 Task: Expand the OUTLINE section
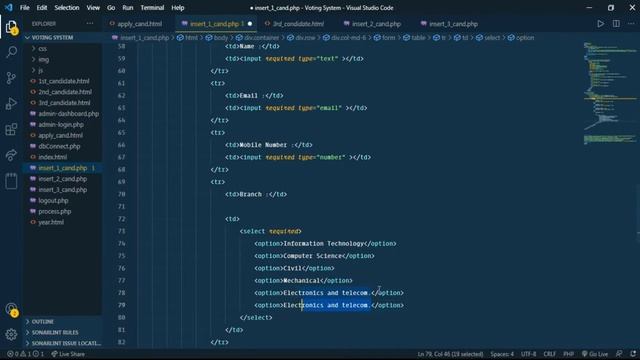pyautogui.click(x=42, y=322)
